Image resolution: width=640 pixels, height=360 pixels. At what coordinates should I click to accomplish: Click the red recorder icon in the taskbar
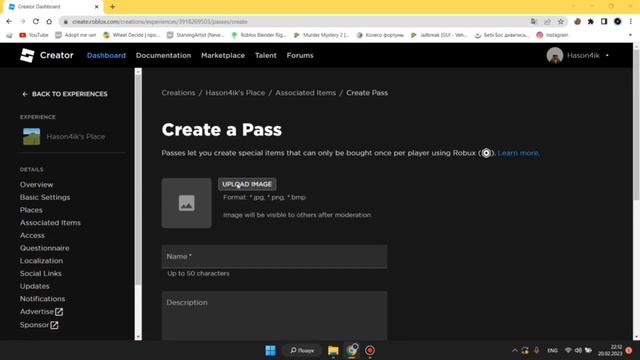coord(370,350)
